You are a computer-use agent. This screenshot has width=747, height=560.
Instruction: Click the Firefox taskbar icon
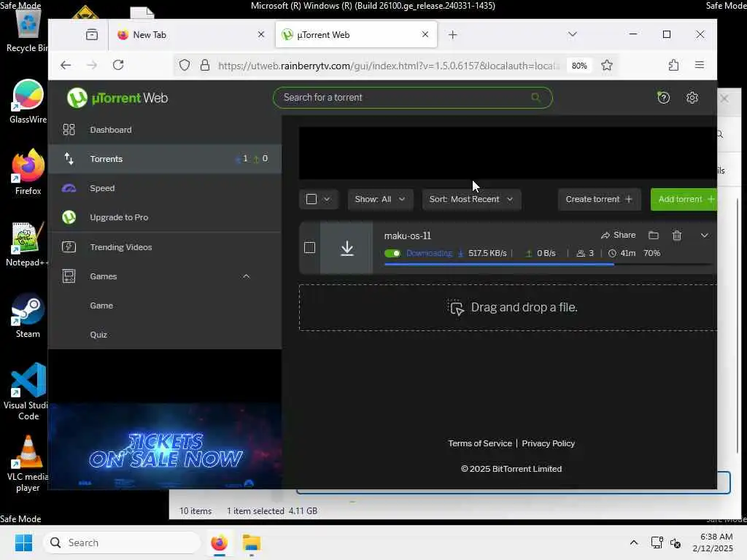point(219,542)
